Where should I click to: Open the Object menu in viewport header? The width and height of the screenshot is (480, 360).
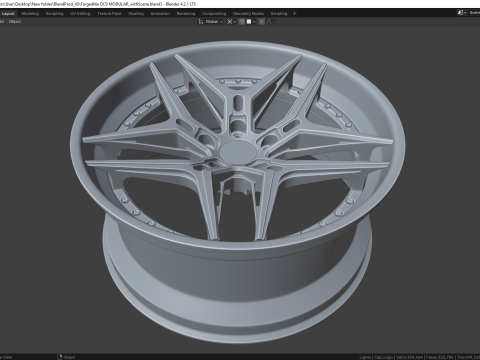[15, 22]
